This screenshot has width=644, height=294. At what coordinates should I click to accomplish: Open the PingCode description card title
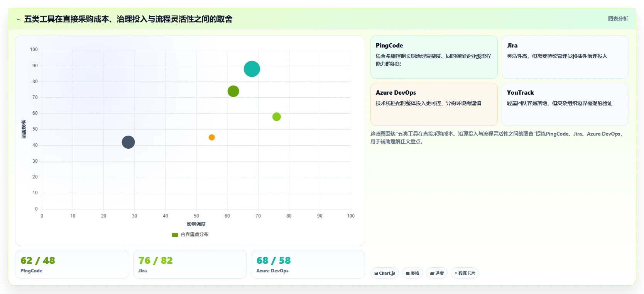click(389, 46)
